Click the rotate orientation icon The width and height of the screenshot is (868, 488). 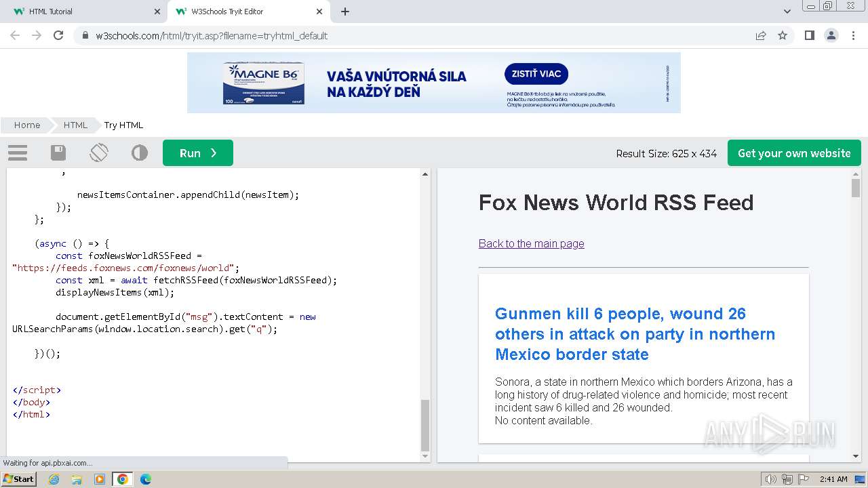point(99,152)
